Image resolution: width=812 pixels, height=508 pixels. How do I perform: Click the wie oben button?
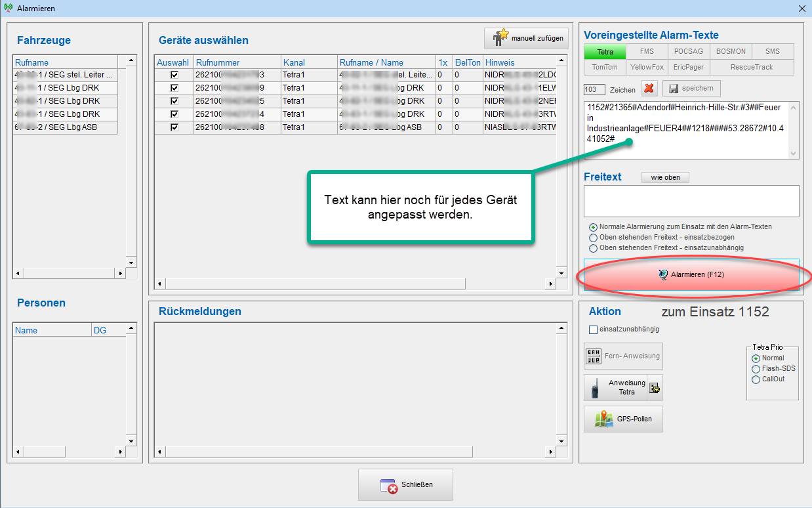point(665,177)
